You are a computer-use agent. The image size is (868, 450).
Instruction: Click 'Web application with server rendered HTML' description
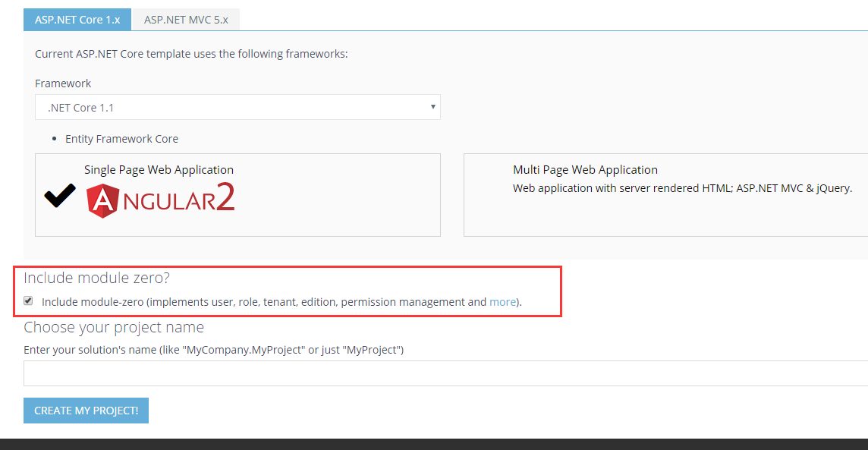pos(682,188)
